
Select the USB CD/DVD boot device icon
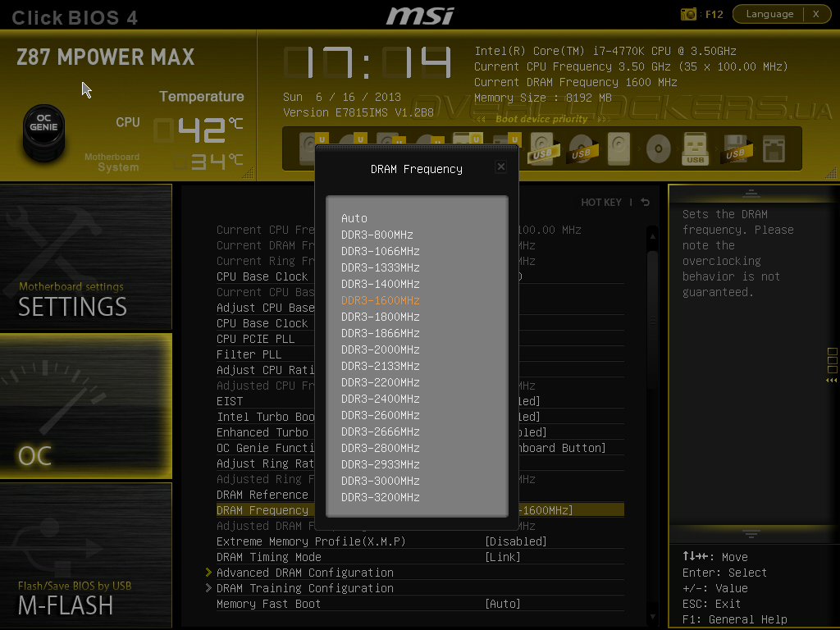pyautogui.click(x=582, y=149)
